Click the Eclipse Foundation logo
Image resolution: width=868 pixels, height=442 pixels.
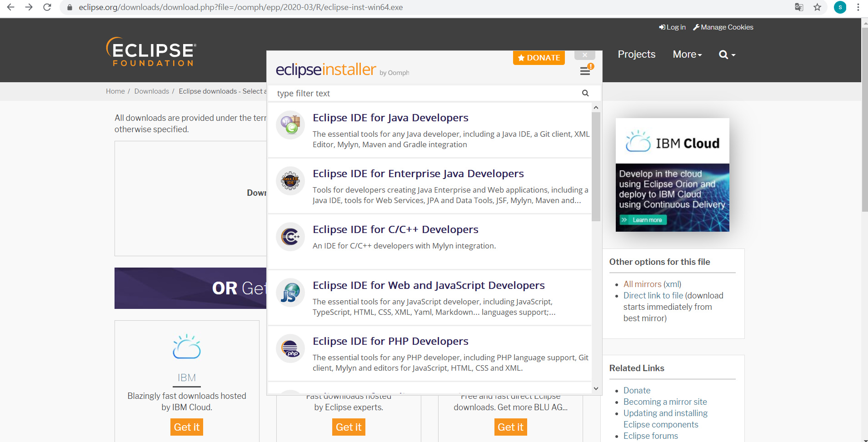tap(151, 52)
